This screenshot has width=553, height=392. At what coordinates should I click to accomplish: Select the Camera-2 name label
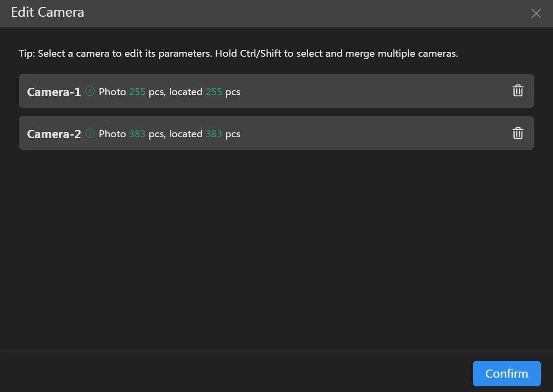click(54, 134)
